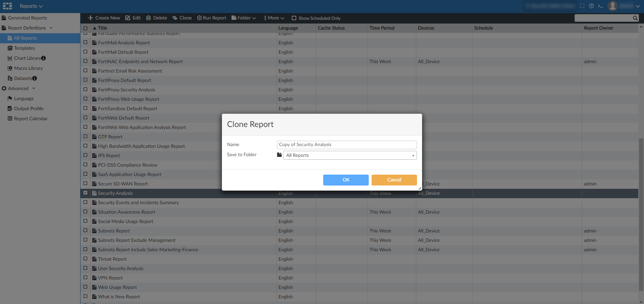Click the Title column sort arrow
This screenshot has height=304, width=644.
pyautogui.click(x=95, y=28)
